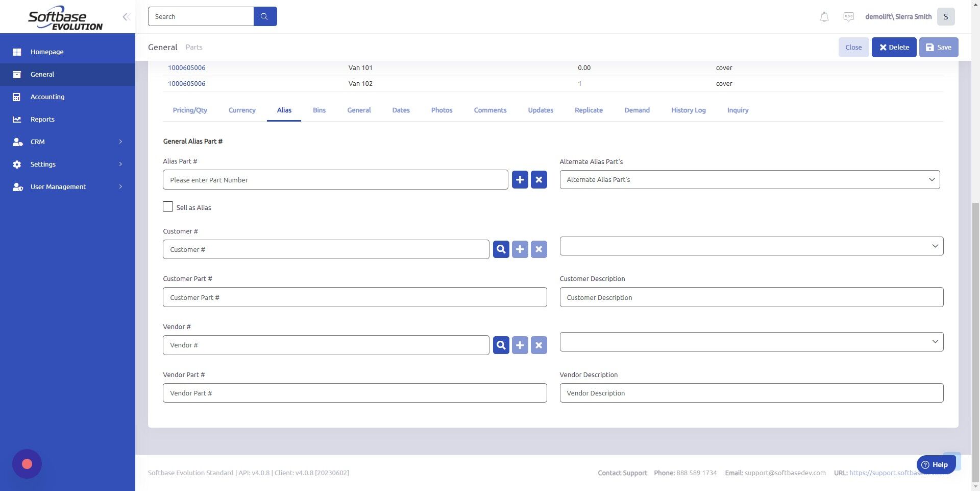Search customer number with magnifier button

click(x=501, y=249)
